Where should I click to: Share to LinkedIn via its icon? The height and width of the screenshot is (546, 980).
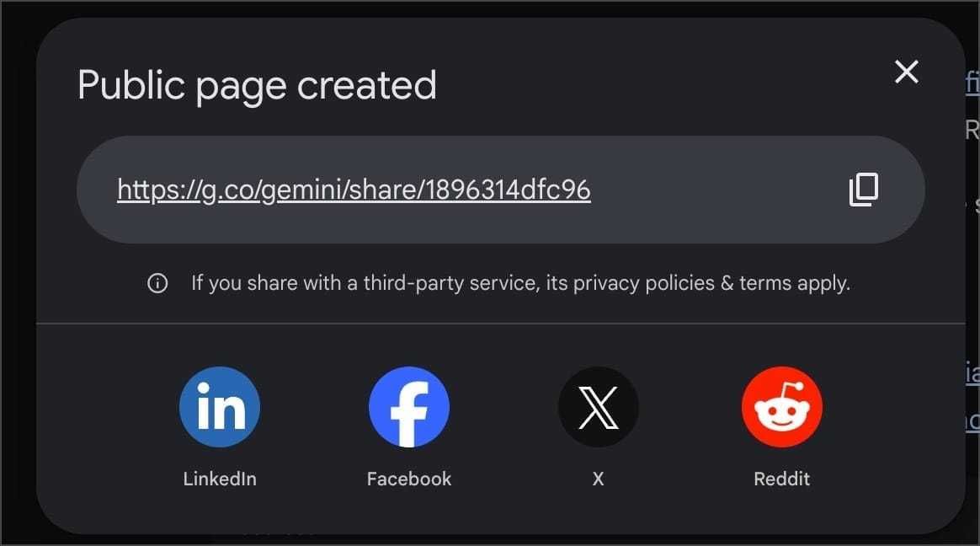coord(220,406)
